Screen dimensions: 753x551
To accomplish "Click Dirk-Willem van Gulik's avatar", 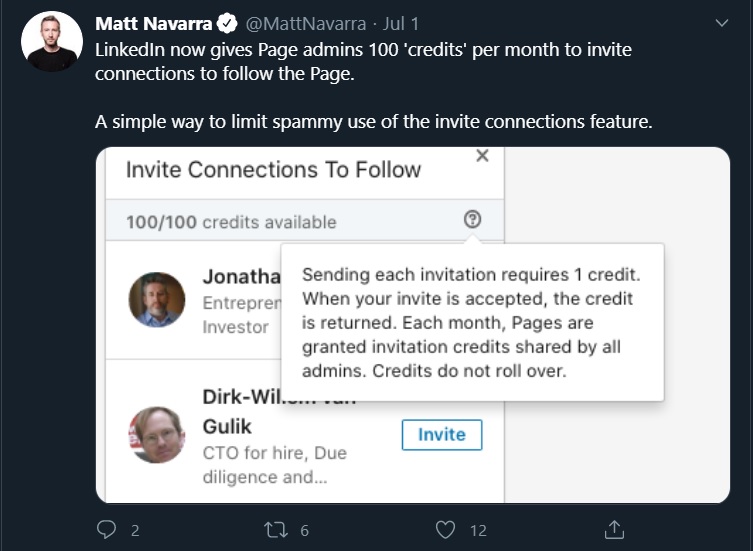I will 157,434.
